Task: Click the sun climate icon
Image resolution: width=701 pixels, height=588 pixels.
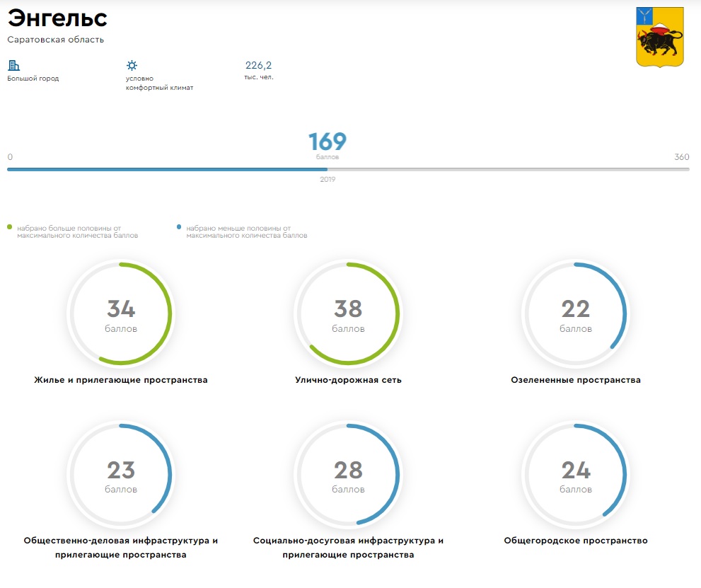Action: 132,65
